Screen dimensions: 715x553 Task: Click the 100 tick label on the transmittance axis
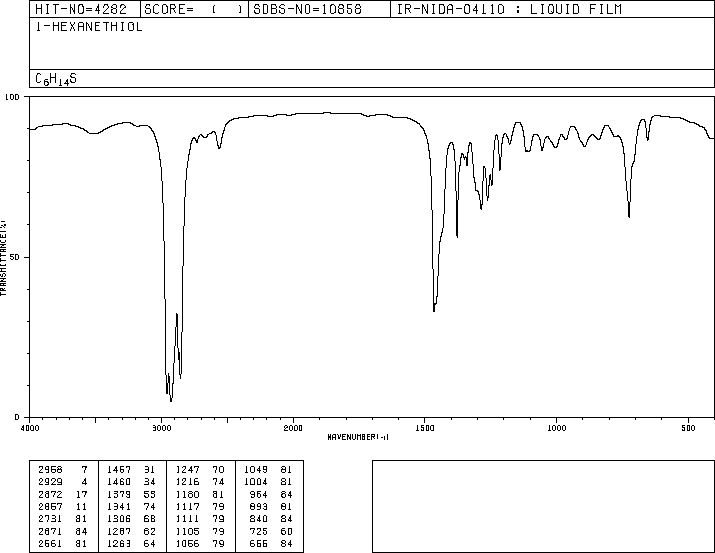(12, 97)
